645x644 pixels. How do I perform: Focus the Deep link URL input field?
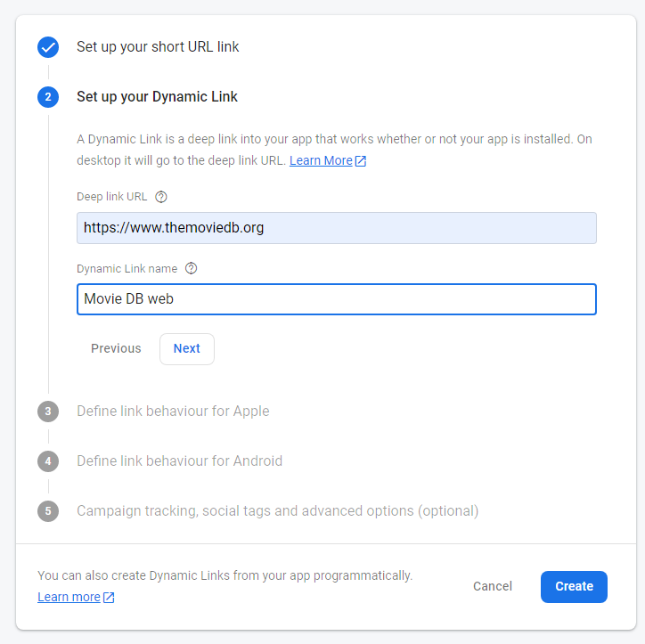pos(336,228)
